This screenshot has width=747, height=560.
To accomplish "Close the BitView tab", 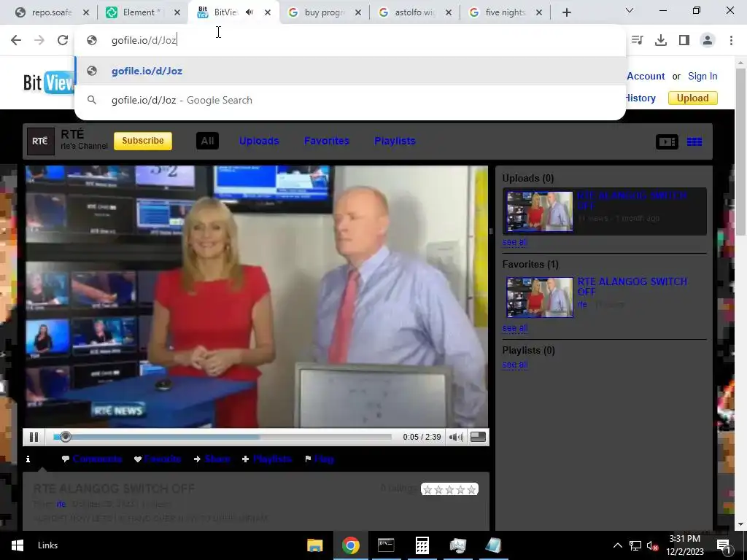I will click(x=268, y=12).
